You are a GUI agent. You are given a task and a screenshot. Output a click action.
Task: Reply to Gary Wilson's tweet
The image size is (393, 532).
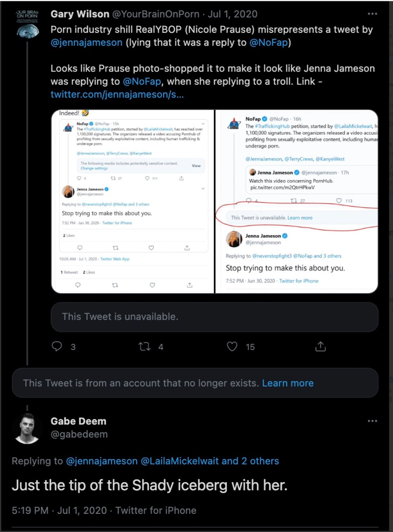57,346
